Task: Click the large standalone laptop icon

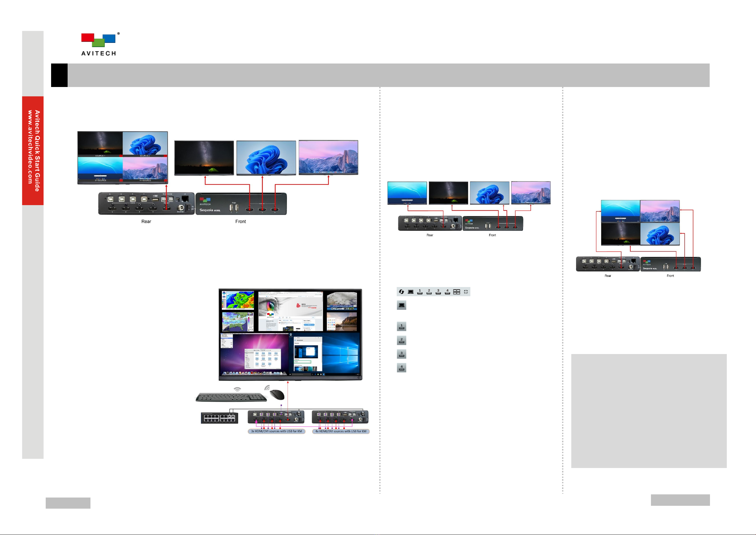Action: [401, 305]
